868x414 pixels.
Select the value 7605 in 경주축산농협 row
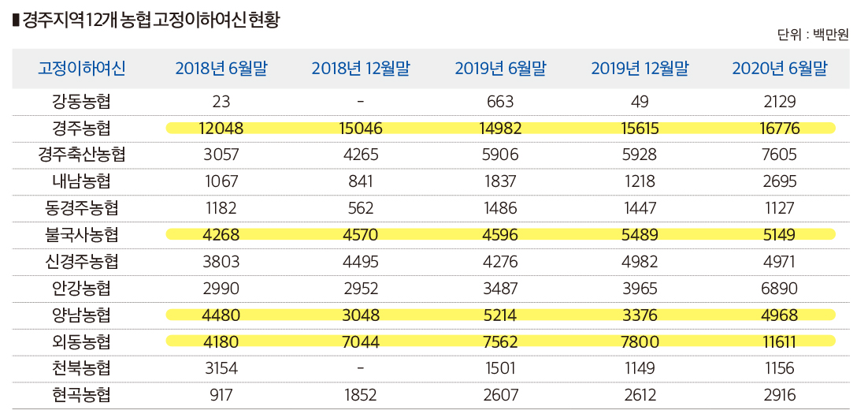[x=780, y=155]
